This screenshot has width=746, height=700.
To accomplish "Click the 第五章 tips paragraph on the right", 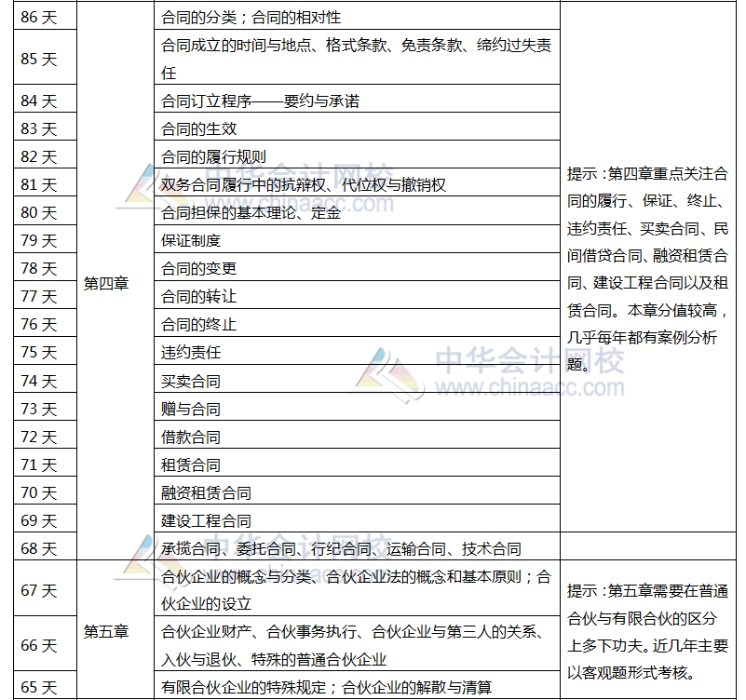I will (647, 629).
